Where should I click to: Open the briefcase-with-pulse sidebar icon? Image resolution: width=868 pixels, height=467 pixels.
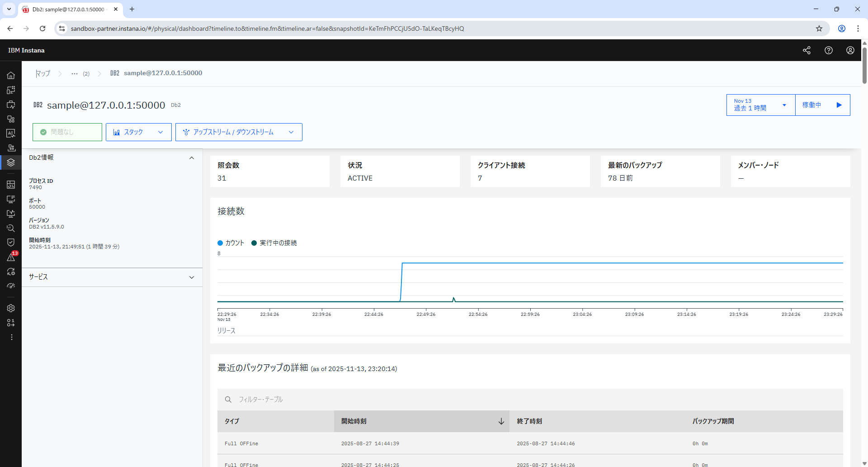coord(11,105)
